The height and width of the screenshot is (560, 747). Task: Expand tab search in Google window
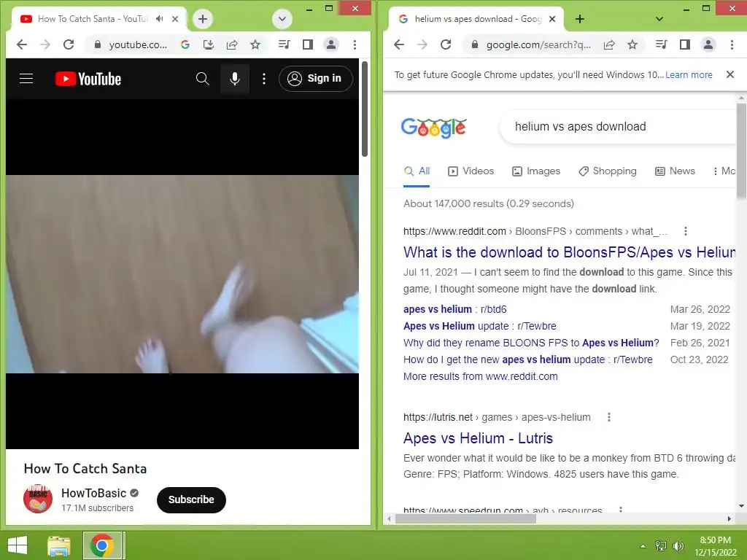coord(659,18)
